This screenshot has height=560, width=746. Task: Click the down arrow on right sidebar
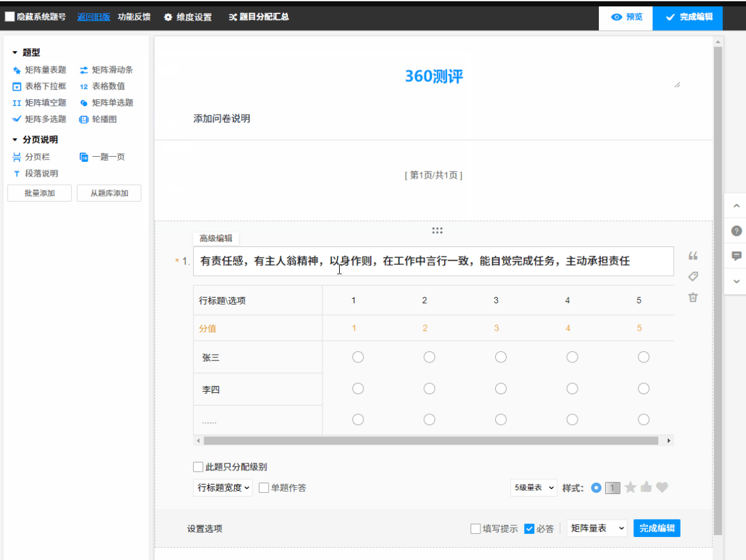click(x=736, y=281)
